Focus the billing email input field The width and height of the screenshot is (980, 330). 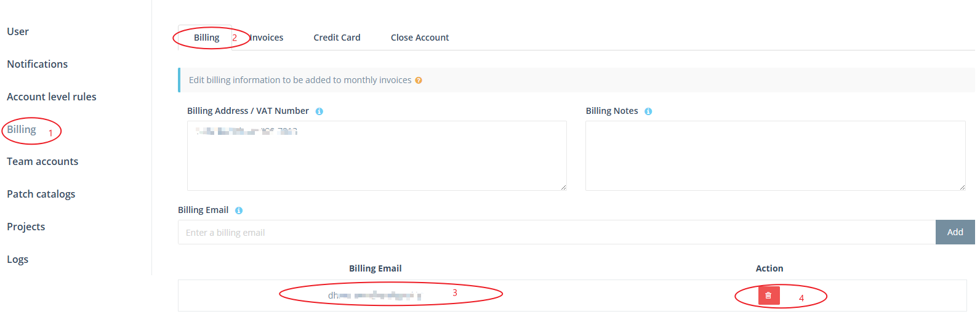tap(556, 232)
